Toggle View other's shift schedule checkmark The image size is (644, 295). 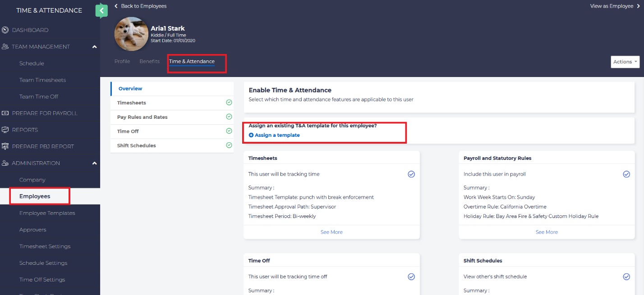click(x=626, y=277)
